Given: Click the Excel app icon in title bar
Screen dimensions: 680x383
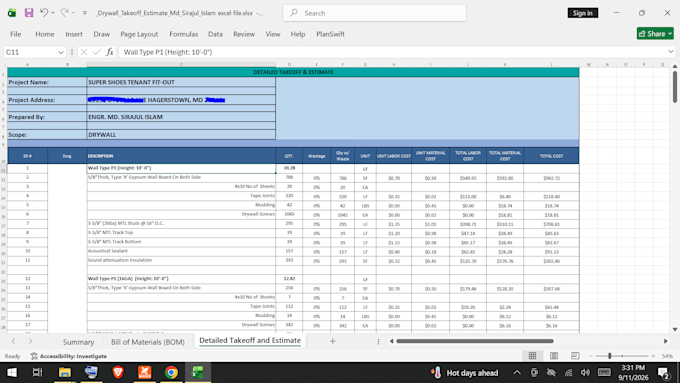Looking at the screenshot, I should pyautogui.click(x=12, y=13).
